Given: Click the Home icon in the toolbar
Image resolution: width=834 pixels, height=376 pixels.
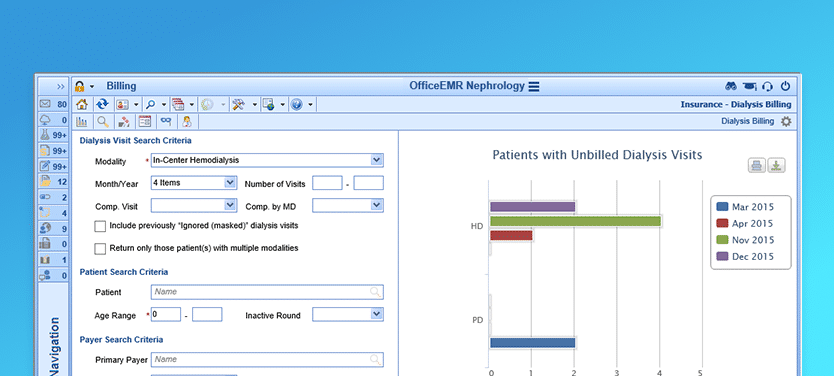Looking at the screenshot, I should point(81,104).
